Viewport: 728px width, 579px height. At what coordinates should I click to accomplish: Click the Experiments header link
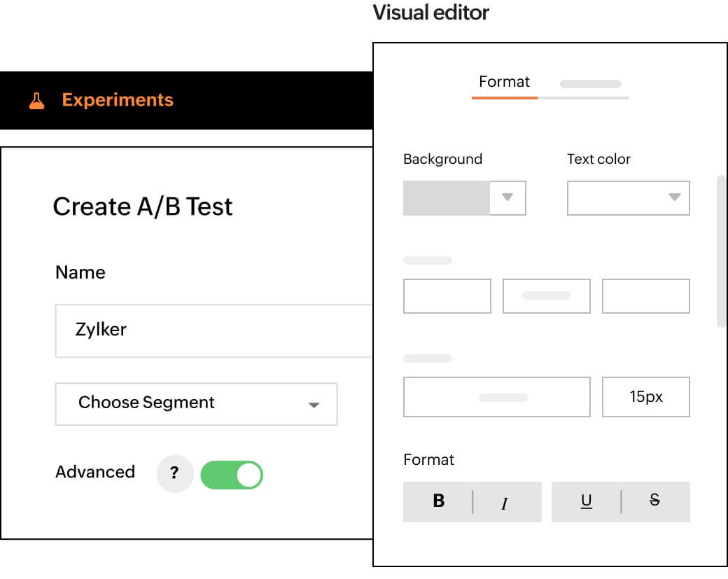[x=117, y=100]
